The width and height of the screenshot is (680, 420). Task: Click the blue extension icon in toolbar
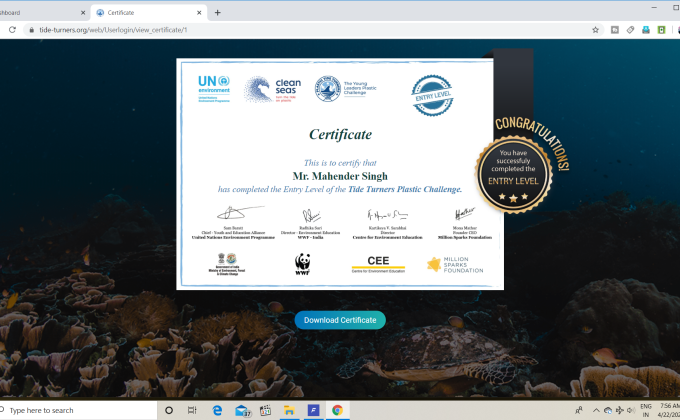click(x=646, y=30)
